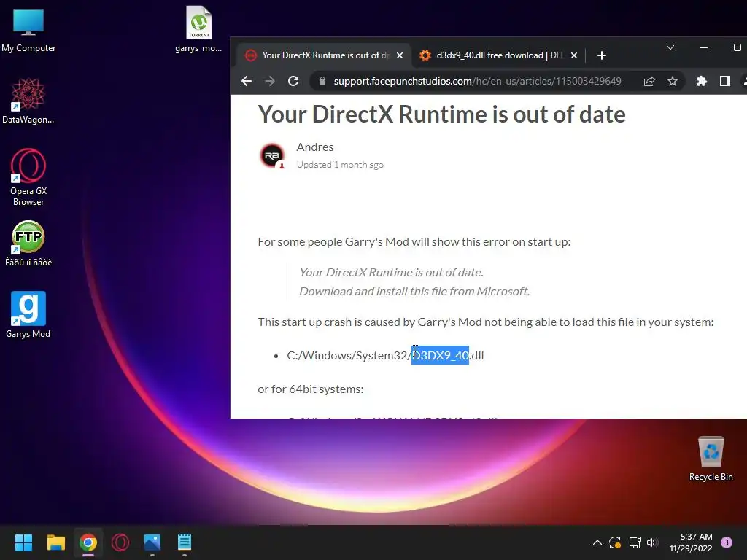Go back in Chrome
The image size is (747, 560).
point(247,81)
